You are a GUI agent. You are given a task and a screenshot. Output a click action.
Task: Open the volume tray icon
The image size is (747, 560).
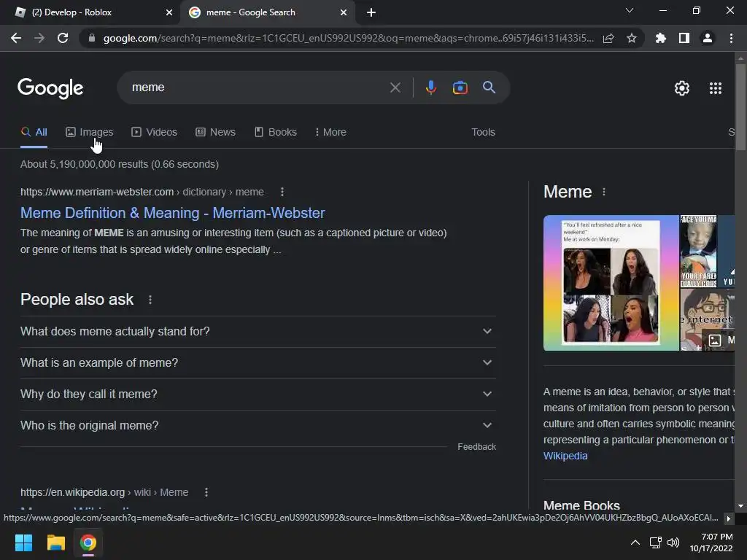(x=673, y=542)
